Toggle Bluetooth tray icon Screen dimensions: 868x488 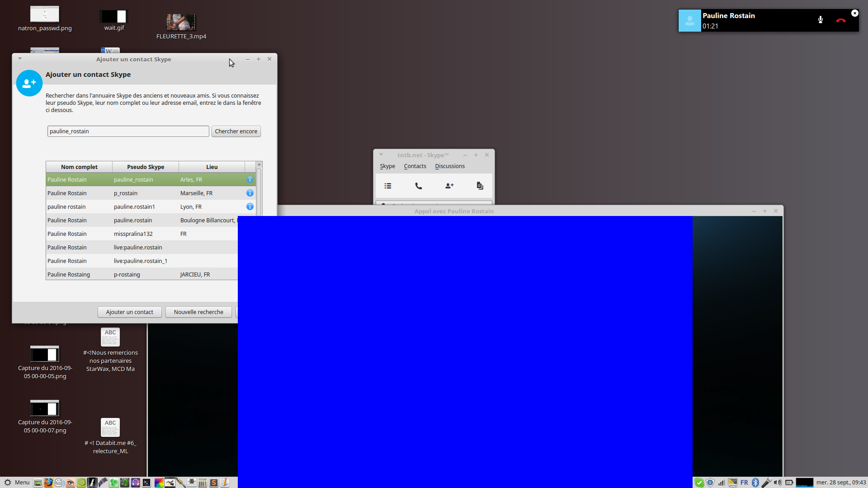click(755, 483)
